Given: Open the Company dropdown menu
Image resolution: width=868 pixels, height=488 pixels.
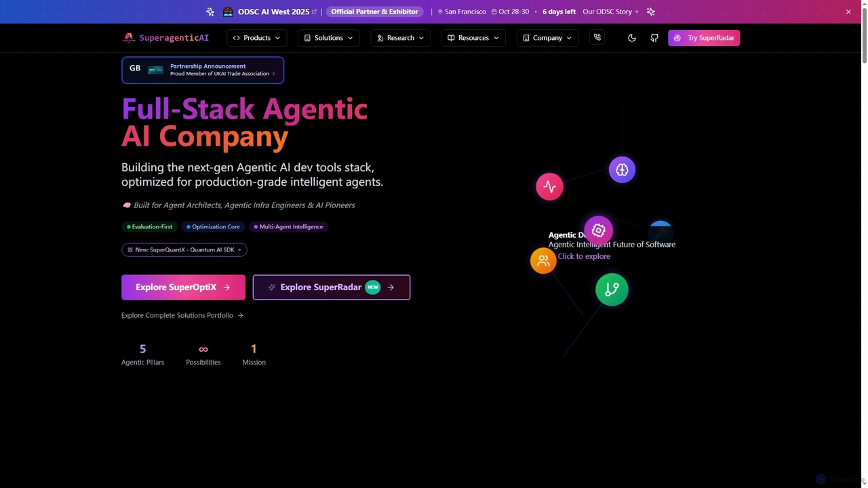Looking at the screenshot, I should click(547, 38).
